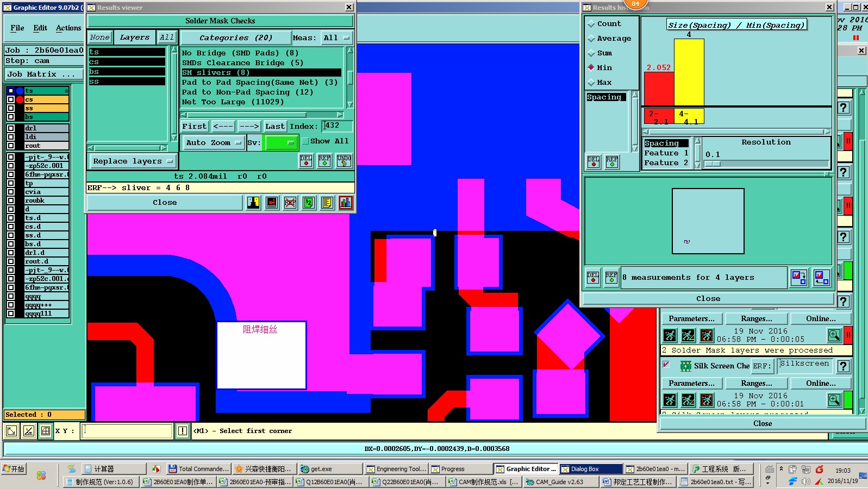The height and width of the screenshot is (489, 868).
Task: Open the File menu
Action: tap(17, 28)
